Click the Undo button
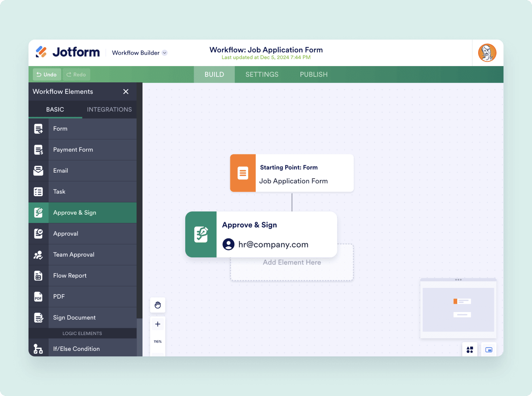This screenshot has width=532, height=396. tap(47, 74)
